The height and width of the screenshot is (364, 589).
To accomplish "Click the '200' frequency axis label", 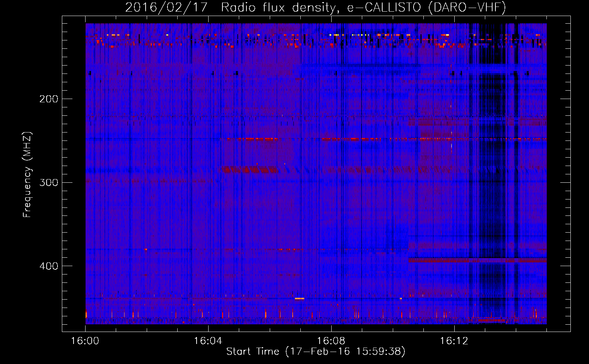I will pos(48,99).
